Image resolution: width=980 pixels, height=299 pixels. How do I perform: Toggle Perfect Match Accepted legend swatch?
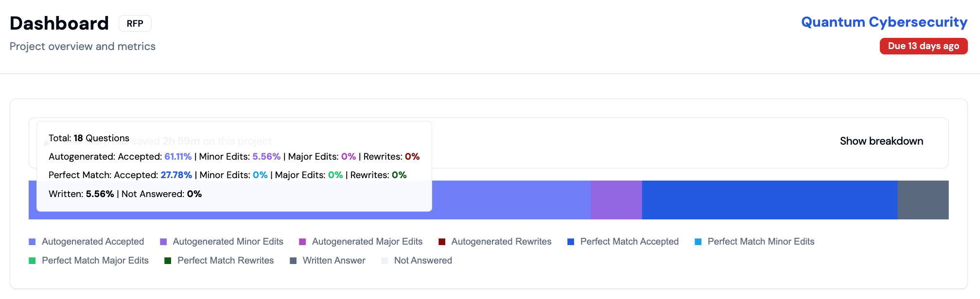tap(571, 242)
